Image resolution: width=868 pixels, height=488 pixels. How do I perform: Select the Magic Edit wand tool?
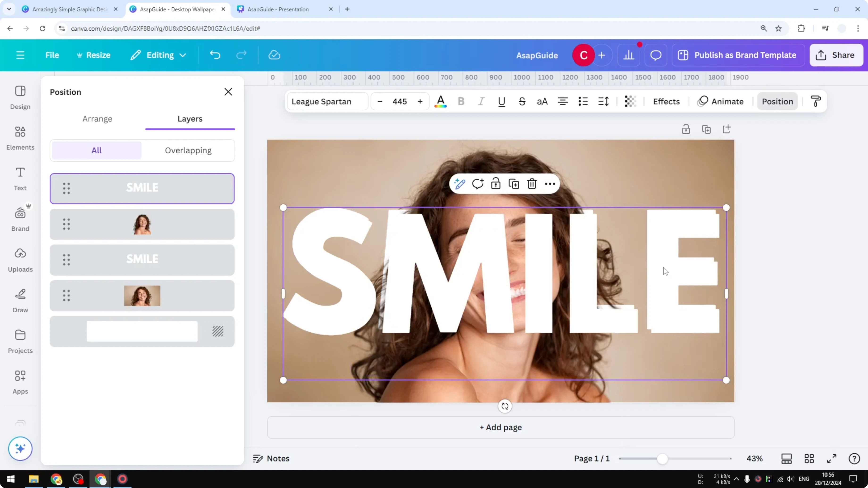pos(460,184)
